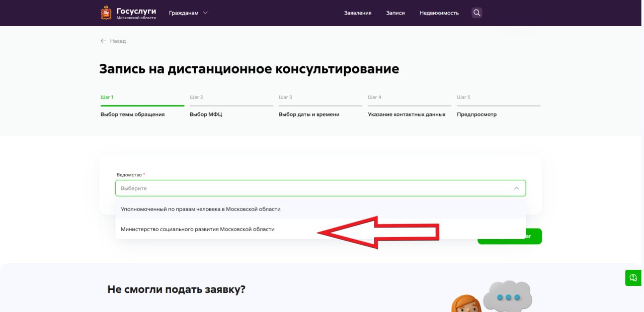644x312 pixels.
Task: Select step 3 Выбор даты и времени
Action: pyautogui.click(x=309, y=114)
